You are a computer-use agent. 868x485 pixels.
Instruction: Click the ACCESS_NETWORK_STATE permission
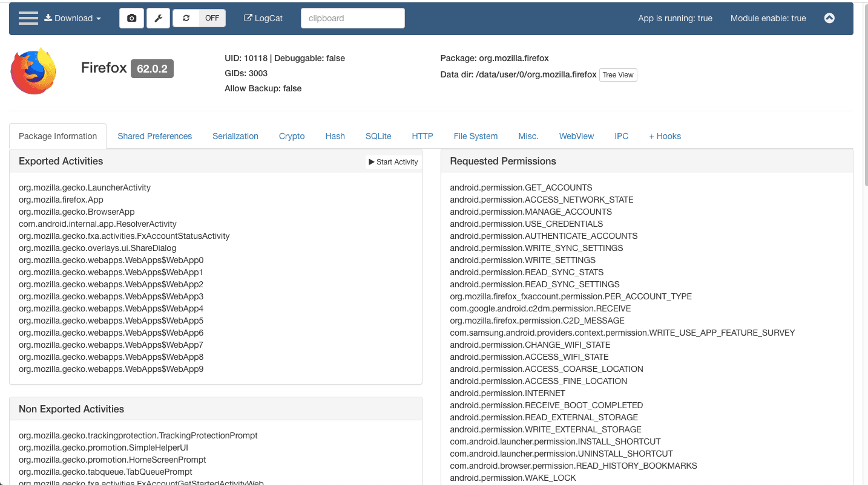tap(542, 200)
